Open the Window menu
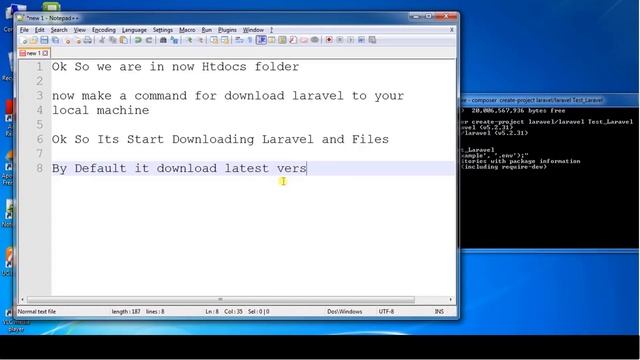The width and height of the screenshot is (640, 360). (x=253, y=30)
